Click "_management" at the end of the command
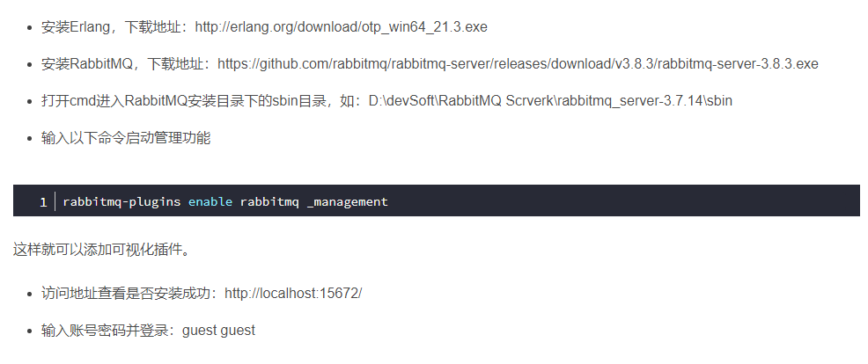Image resolution: width=868 pixels, height=364 pixels. (348, 201)
